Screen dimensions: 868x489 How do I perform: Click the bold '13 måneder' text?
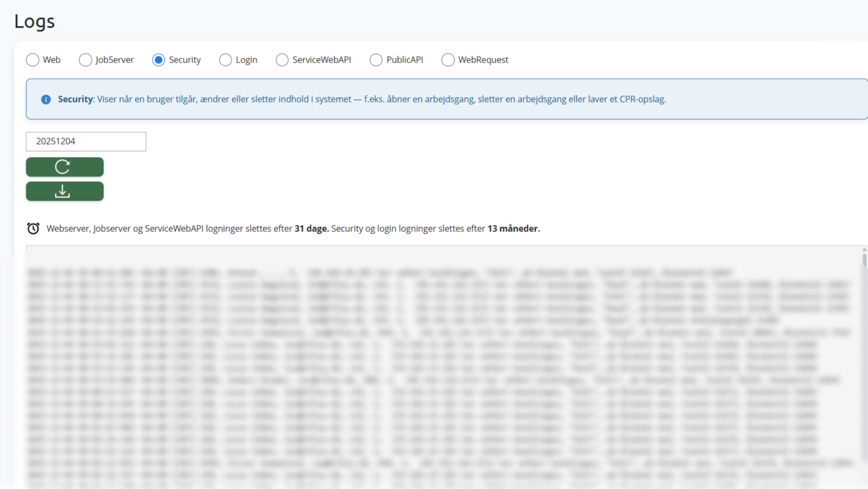coord(513,229)
